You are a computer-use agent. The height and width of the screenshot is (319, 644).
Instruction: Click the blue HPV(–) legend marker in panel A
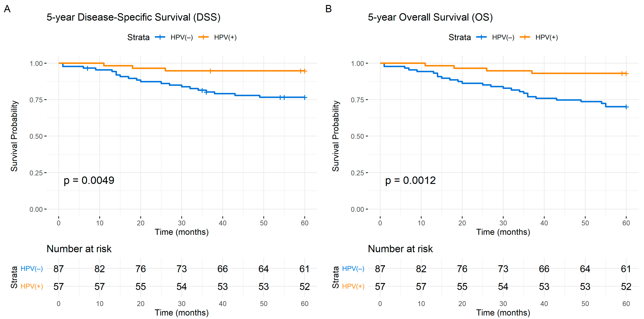[x=160, y=37]
